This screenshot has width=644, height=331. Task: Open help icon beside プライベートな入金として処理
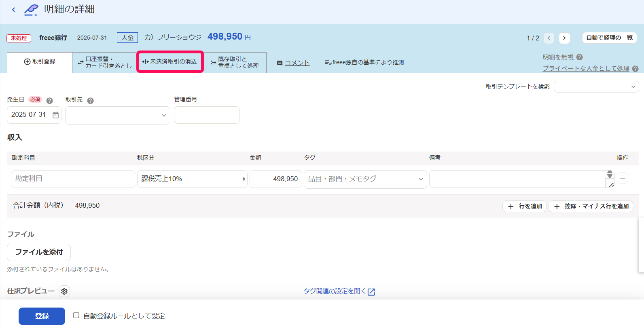click(x=635, y=69)
